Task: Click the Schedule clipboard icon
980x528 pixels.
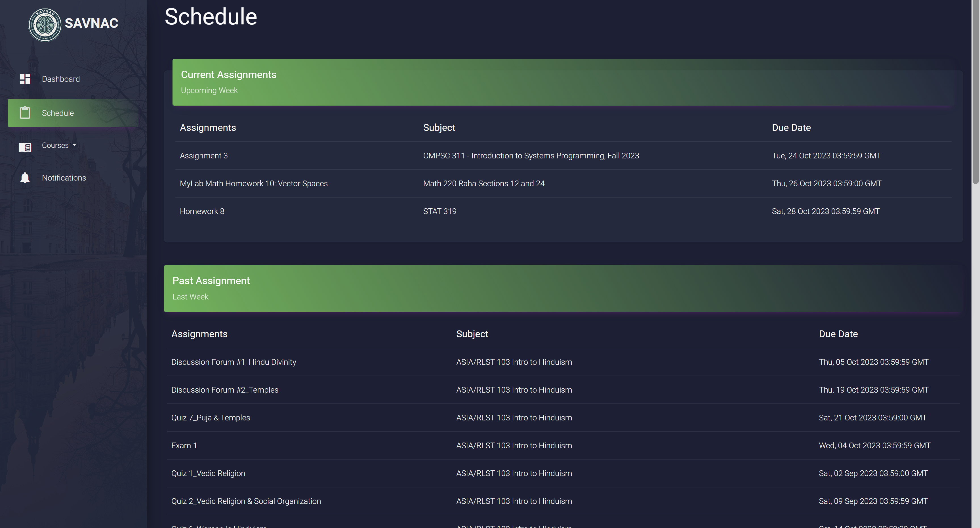Action: coord(25,113)
